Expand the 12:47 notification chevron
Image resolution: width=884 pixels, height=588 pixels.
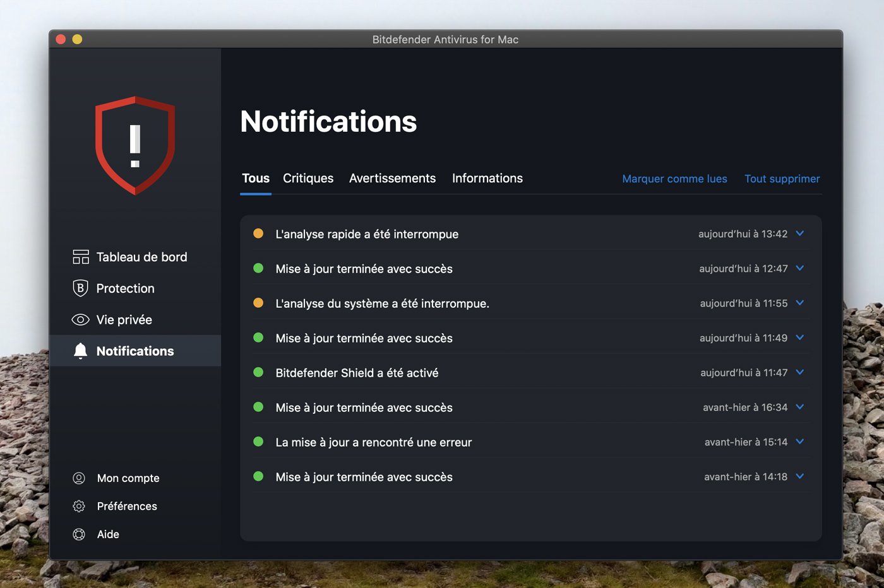800,268
